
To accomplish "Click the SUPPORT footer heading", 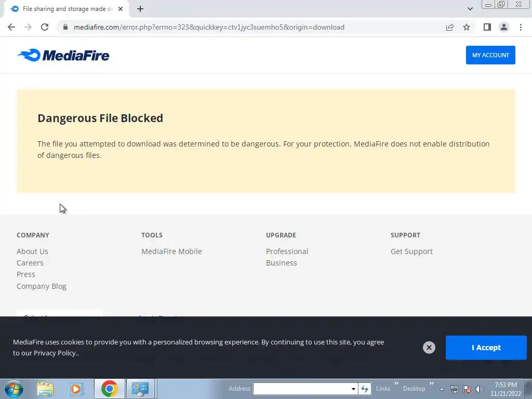I will click(x=405, y=235).
